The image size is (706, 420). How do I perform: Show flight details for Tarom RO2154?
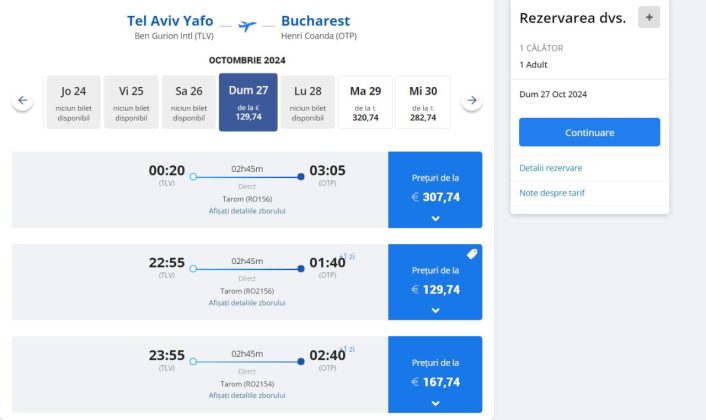click(247, 395)
